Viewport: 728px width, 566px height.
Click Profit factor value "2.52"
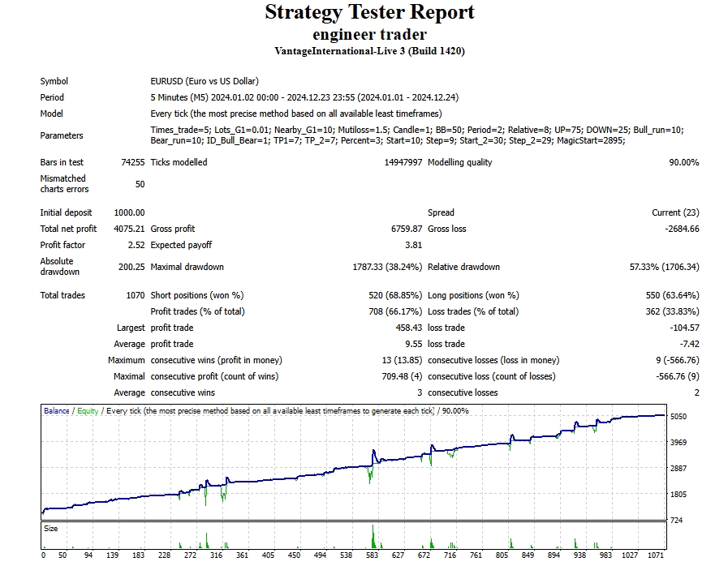click(x=136, y=245)
